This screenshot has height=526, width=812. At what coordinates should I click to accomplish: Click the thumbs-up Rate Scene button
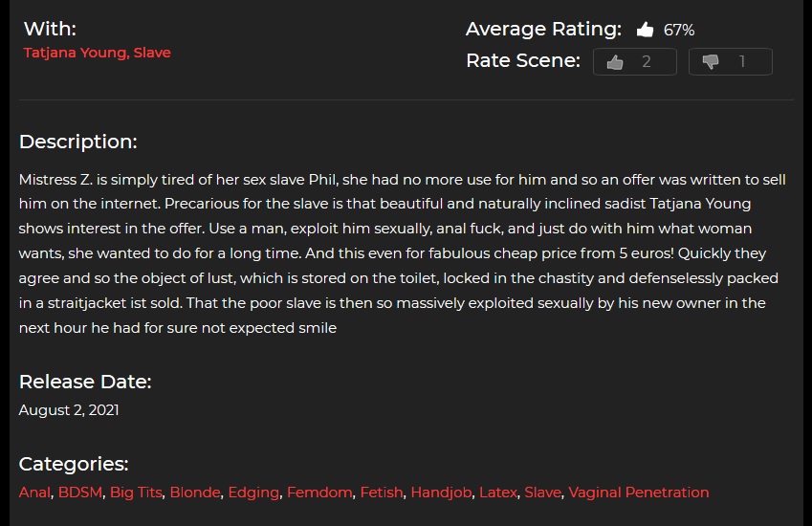coord(635,61)
